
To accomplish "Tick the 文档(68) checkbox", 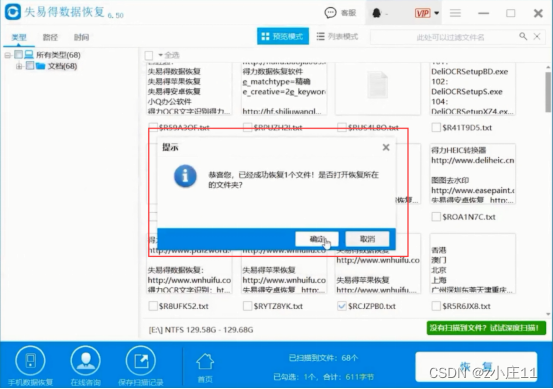I will [x=30, y=66].
